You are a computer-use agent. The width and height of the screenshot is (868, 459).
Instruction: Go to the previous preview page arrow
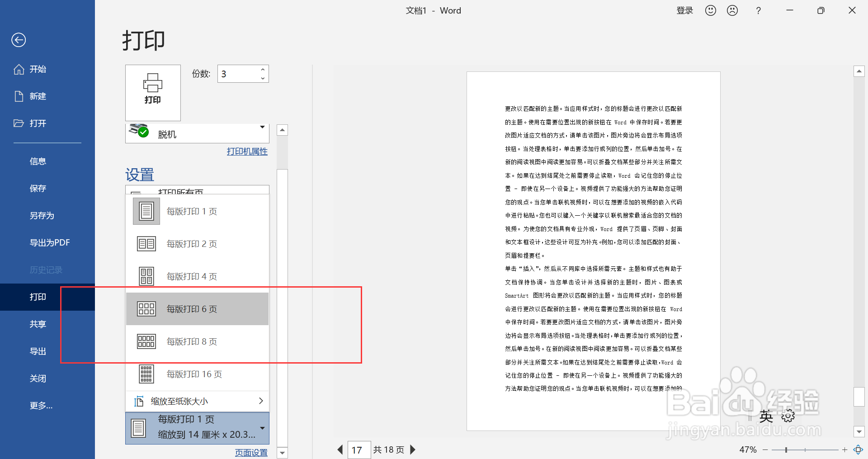pos(340,450)
